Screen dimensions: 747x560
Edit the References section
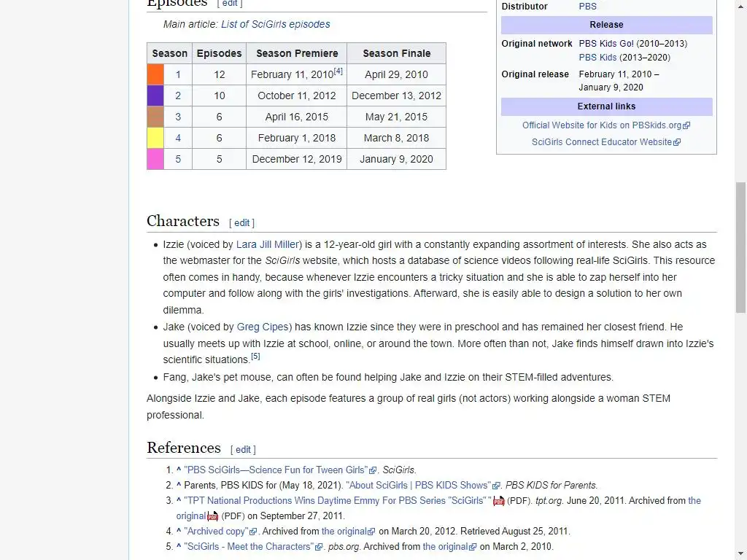tap(243, 449)
